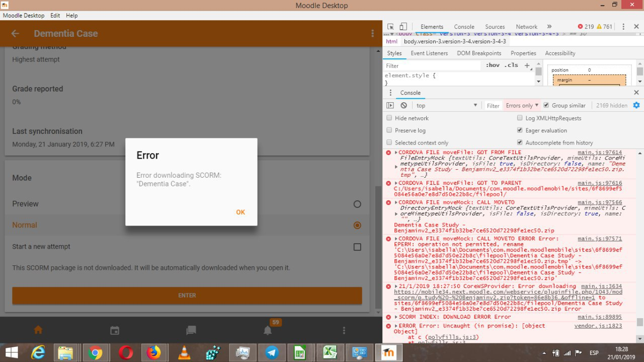Open the Help menu

(72, 16)
